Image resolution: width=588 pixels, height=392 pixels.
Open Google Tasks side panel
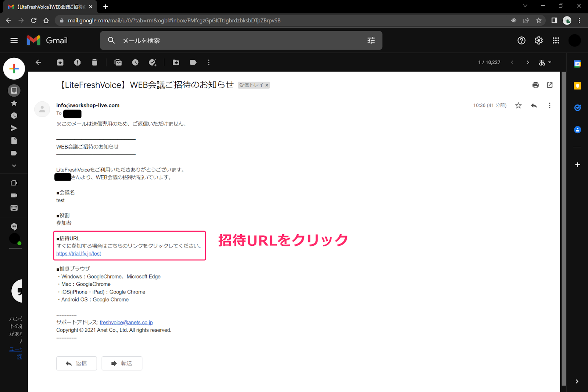click(x=577, y=108)
